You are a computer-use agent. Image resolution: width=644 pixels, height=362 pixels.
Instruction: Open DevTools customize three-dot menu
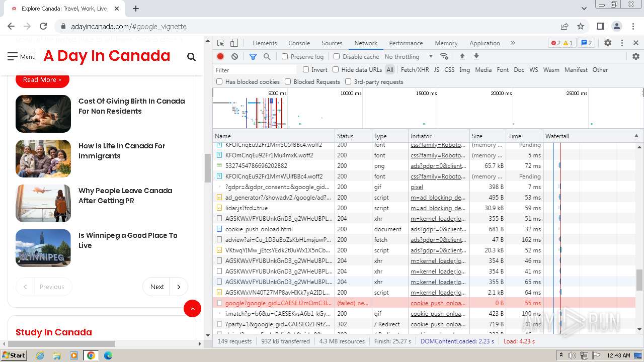point(622,43)
